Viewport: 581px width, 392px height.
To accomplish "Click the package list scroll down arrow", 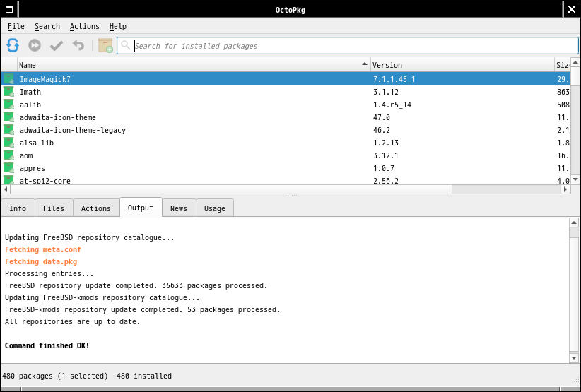I will click(x=575, y=180).
